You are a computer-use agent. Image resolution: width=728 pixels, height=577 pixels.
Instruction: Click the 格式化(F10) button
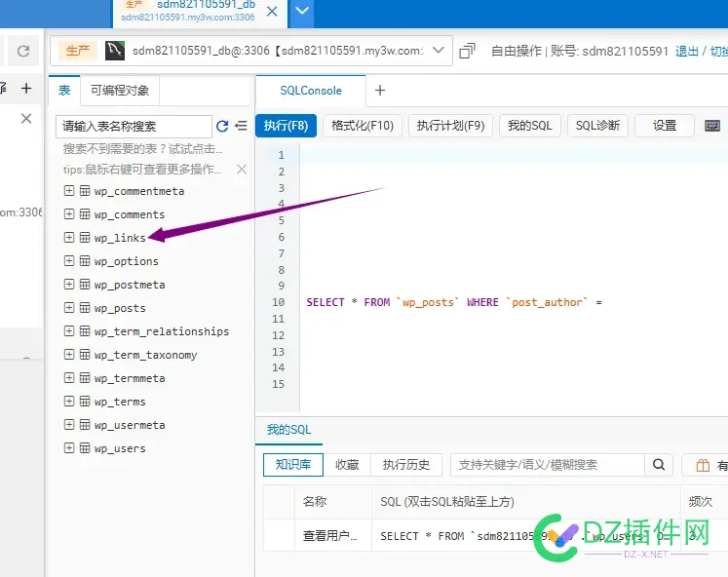[x=363, y=126]
